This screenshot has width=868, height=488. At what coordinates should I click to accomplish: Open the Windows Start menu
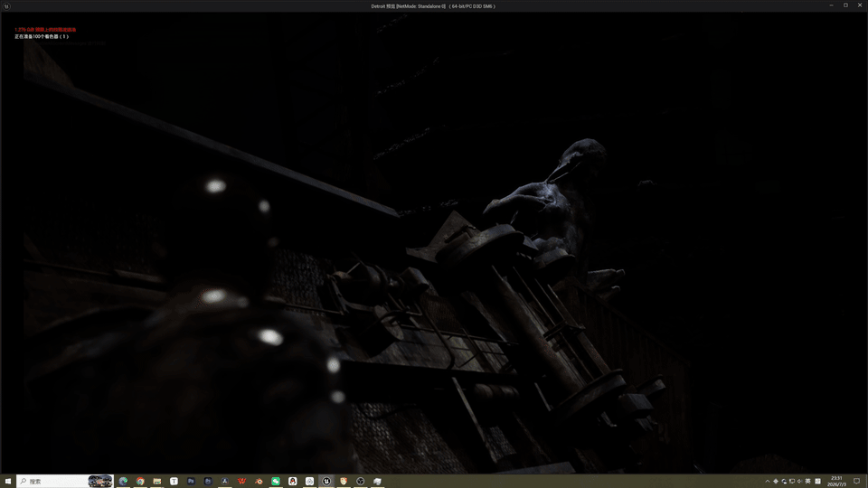[x=8, y=482]
